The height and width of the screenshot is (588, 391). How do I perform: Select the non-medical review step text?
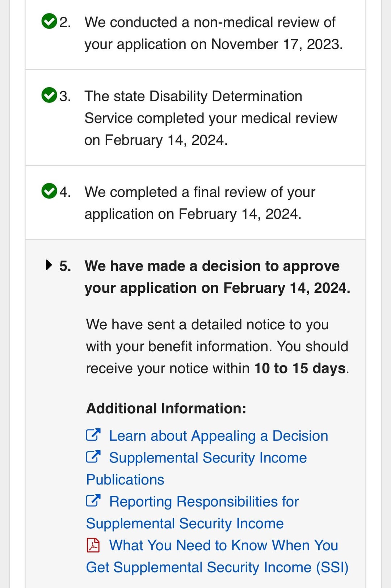[x=213, y=33]
